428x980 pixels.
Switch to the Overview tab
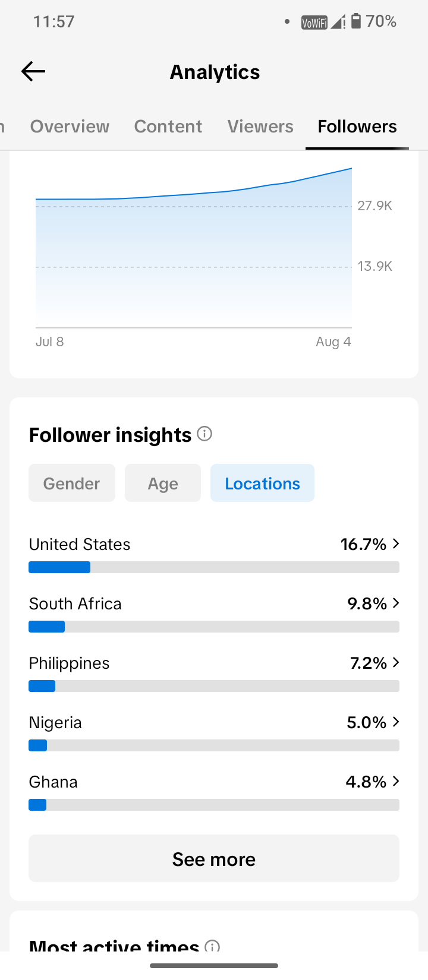70,127
